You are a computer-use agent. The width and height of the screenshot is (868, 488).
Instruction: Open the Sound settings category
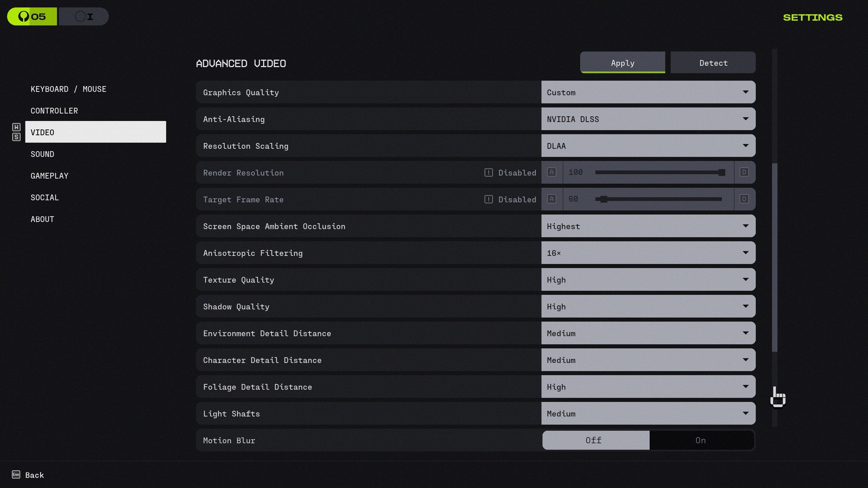(x=42, y=154)
